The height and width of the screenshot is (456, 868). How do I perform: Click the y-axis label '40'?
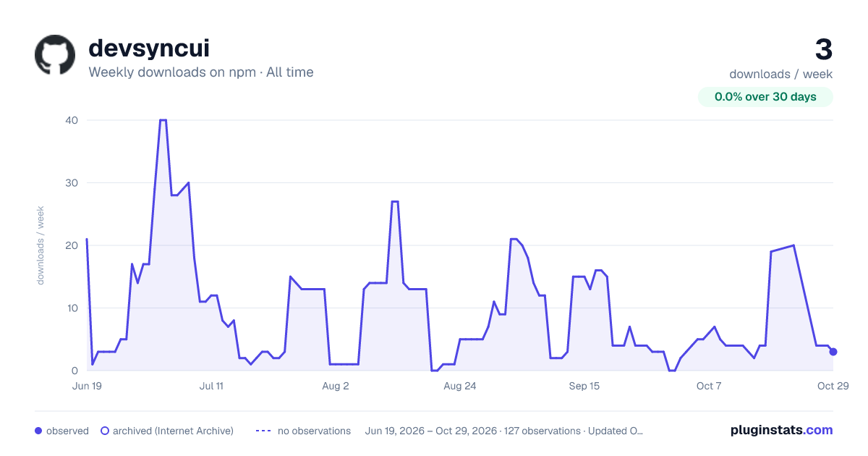click(x=72, y=120)
